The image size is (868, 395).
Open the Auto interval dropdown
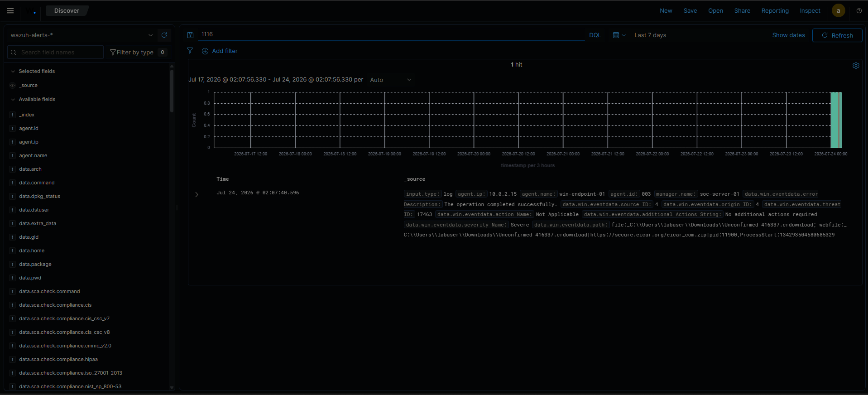[390, 80]
